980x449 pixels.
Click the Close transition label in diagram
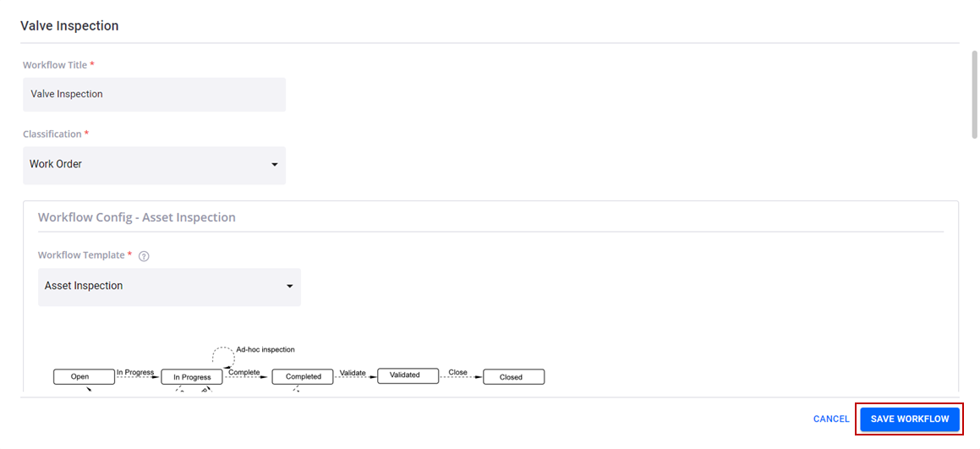point(458,372)
